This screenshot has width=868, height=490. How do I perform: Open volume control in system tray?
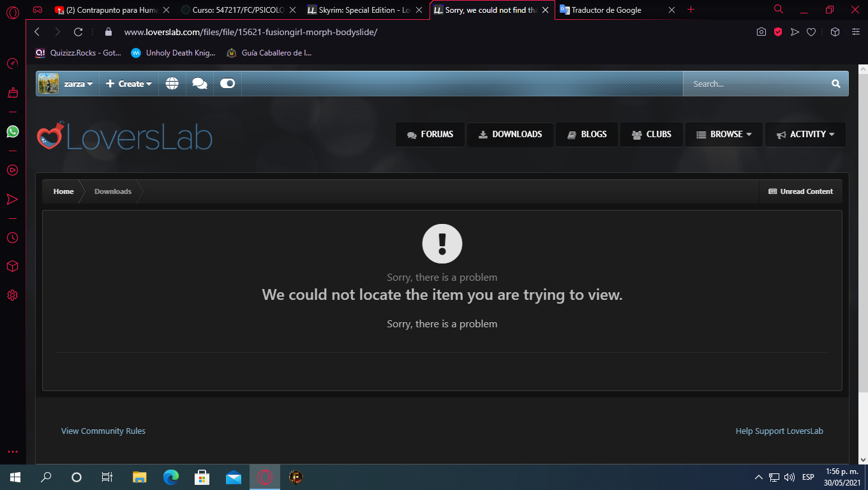pyautogui.click(x=789, y=477)
